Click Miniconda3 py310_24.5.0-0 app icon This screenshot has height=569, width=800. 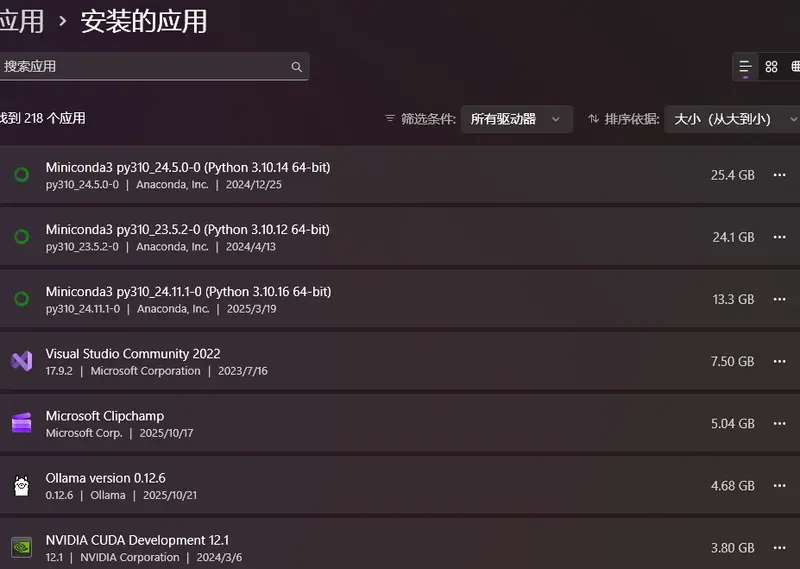click(21, 175)
